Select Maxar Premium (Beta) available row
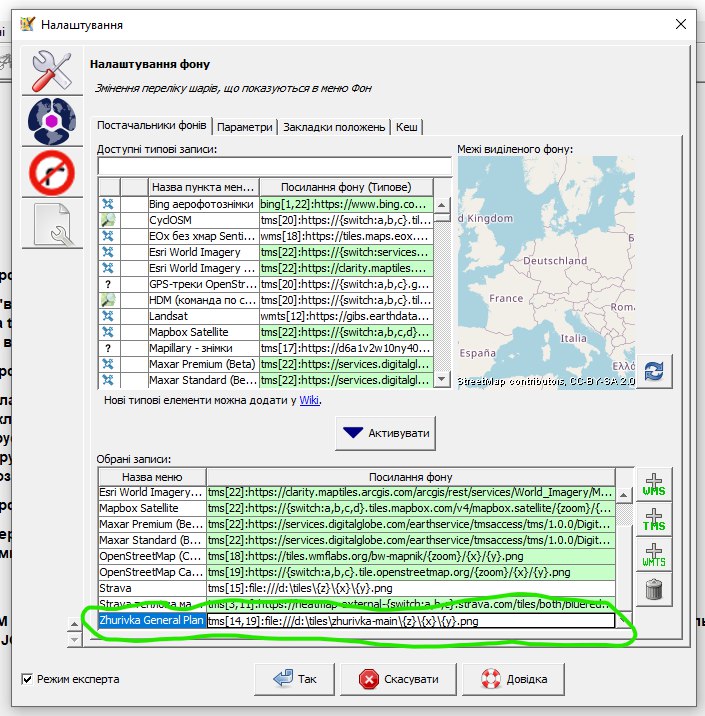Screen dimensions: 705x716 click(x=203, y=364)
